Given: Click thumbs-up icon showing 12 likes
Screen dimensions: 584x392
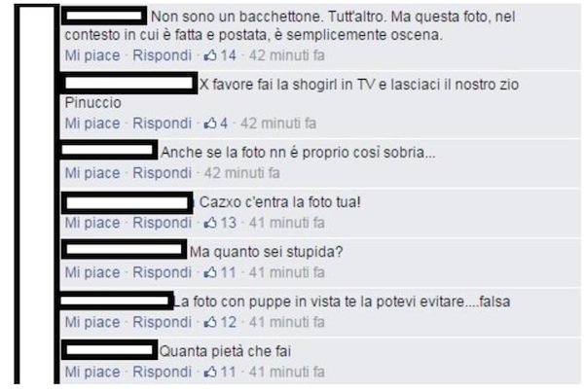Looking at the screenshot, I should pos(210,322).
